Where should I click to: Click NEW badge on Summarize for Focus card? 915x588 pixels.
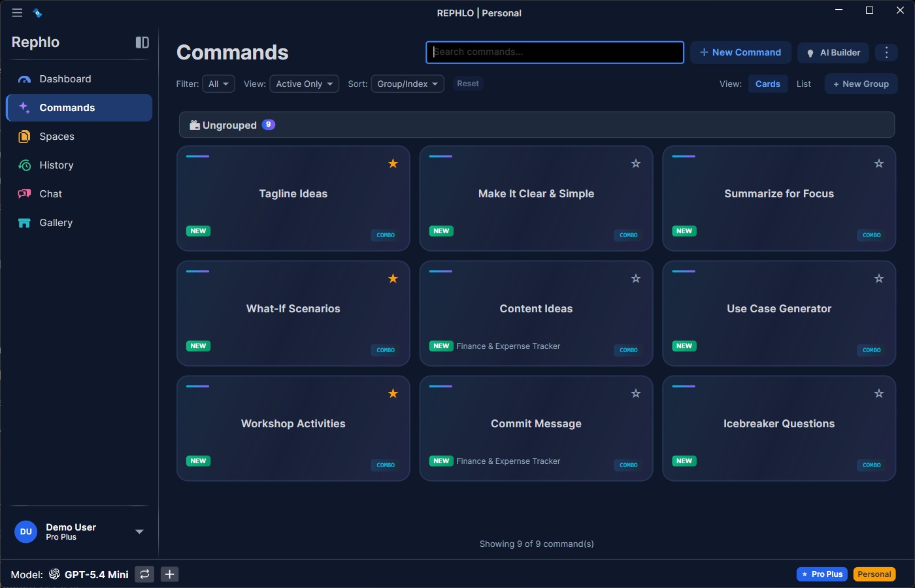pos(684,231)
